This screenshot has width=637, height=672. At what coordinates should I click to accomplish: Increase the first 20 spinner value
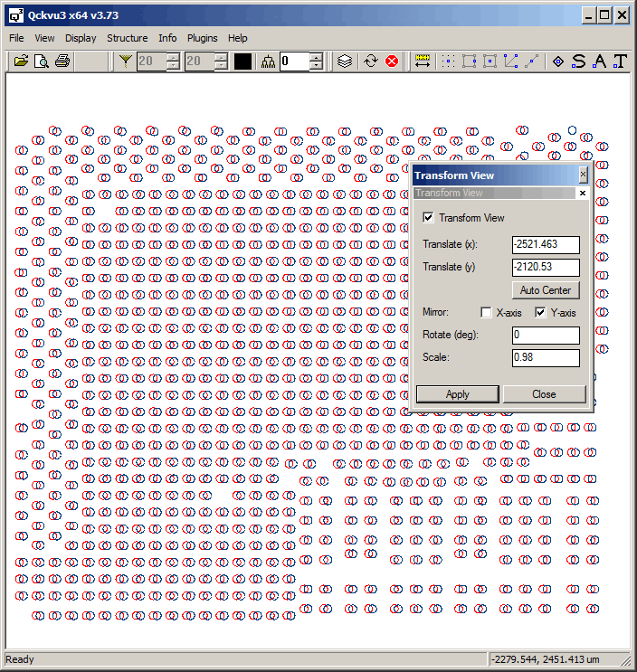pos(173,57)
